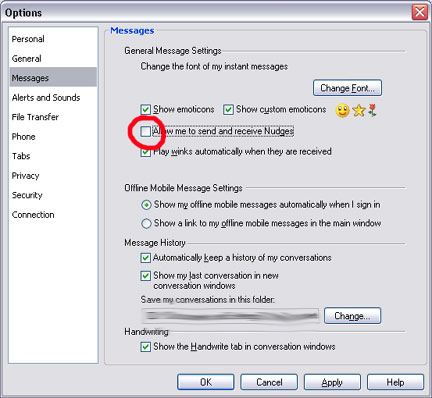Open the Phone settings category
This screenshot has height=398, width=432.
[x=23, y=137]
